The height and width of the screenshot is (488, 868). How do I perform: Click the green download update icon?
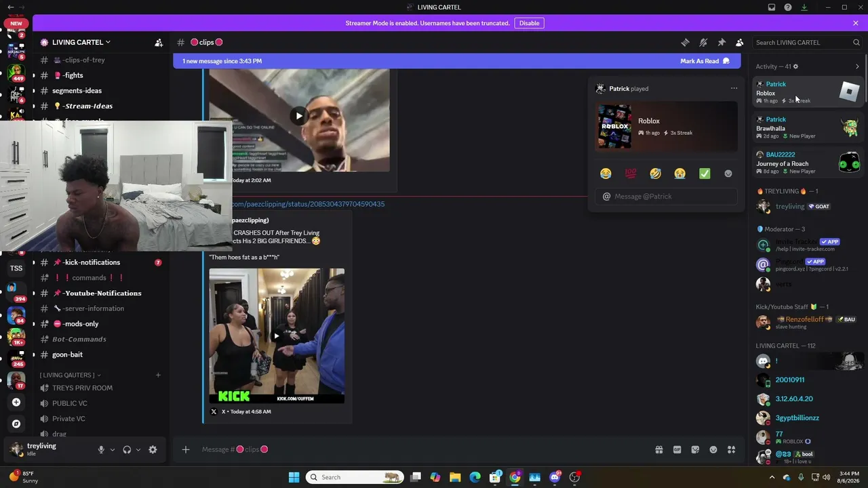click(x=804, y=7)
